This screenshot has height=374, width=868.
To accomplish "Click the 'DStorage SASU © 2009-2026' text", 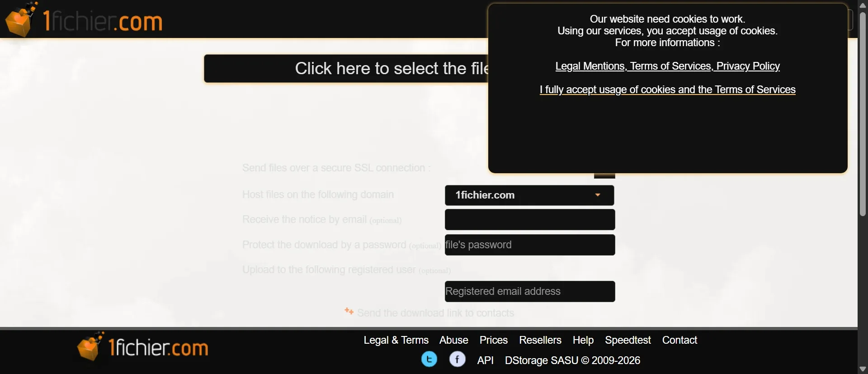I will [572, 360].
